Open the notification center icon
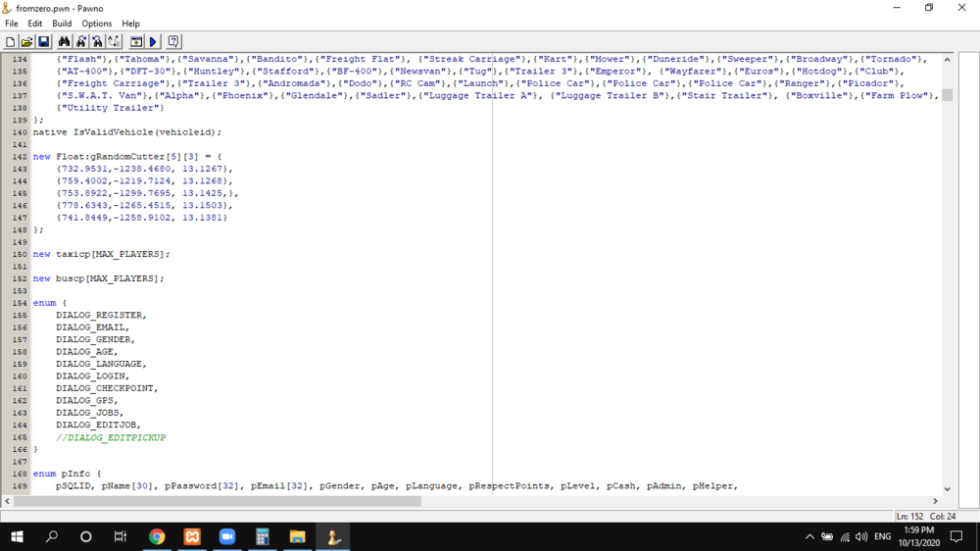Viewport: 980px width, 551px height. click(956, 536)
